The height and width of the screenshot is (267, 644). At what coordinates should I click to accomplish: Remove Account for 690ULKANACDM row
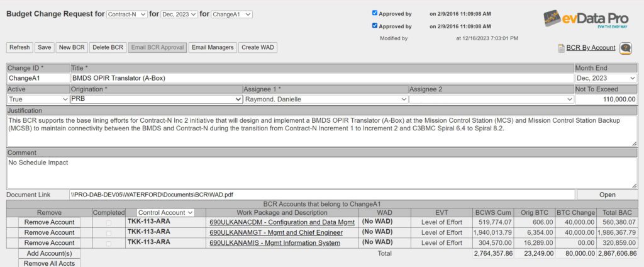[x=49, y=222]
